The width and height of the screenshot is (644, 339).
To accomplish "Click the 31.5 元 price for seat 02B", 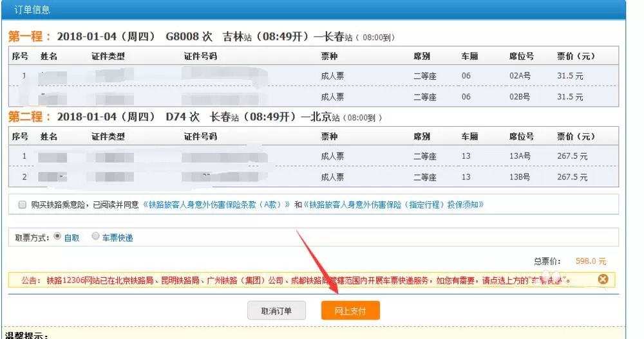I will tap(570, 97).
